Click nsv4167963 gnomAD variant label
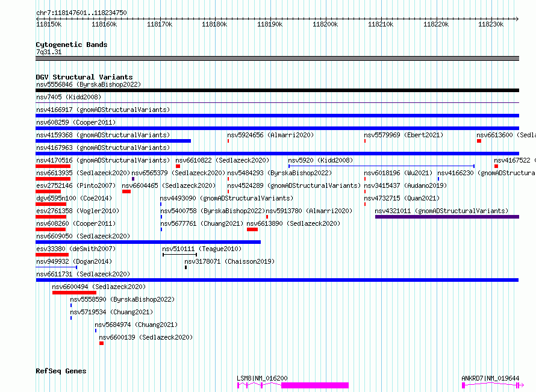The image size is (536, 392). 103,148
